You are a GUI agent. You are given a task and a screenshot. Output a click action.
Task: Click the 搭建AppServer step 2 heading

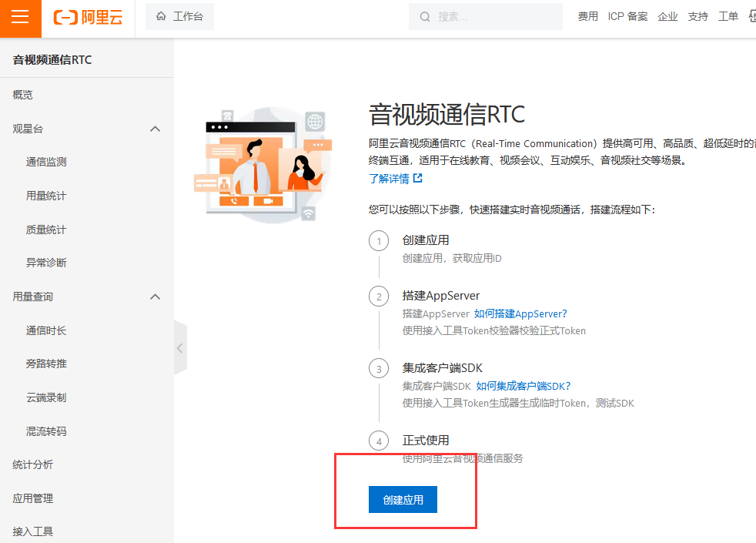441,296
